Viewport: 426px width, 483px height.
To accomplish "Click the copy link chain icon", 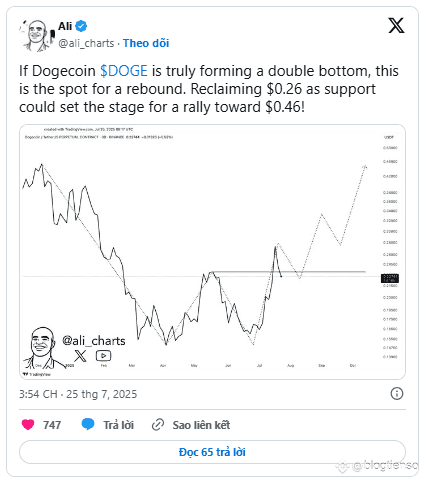I will click(x=158, y=425).
